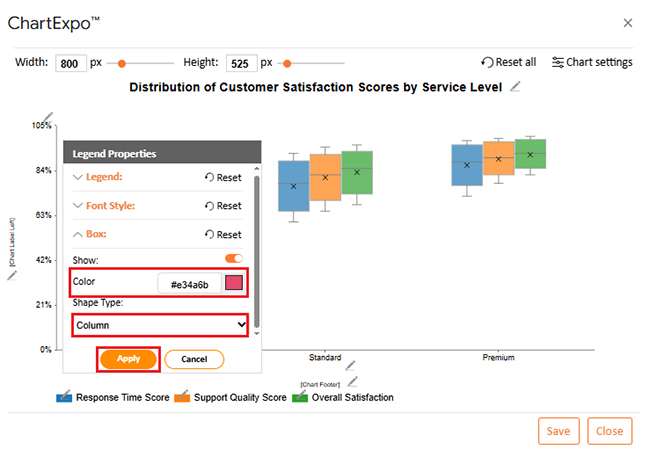This screenshot has height=457, width=650.
Task: Click the chart title edit pencil icon
Action: pyautogui.click(x=516, y=87)
